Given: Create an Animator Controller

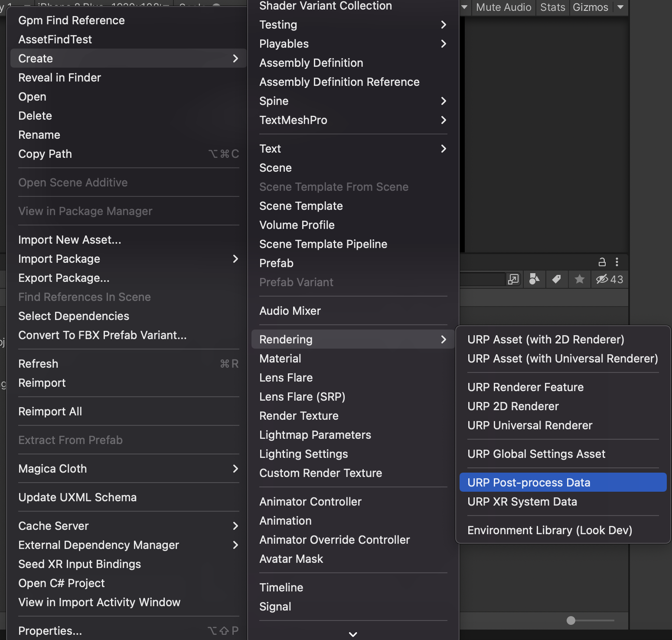Looking at the screenshot, I should click(x=353, y=502).
